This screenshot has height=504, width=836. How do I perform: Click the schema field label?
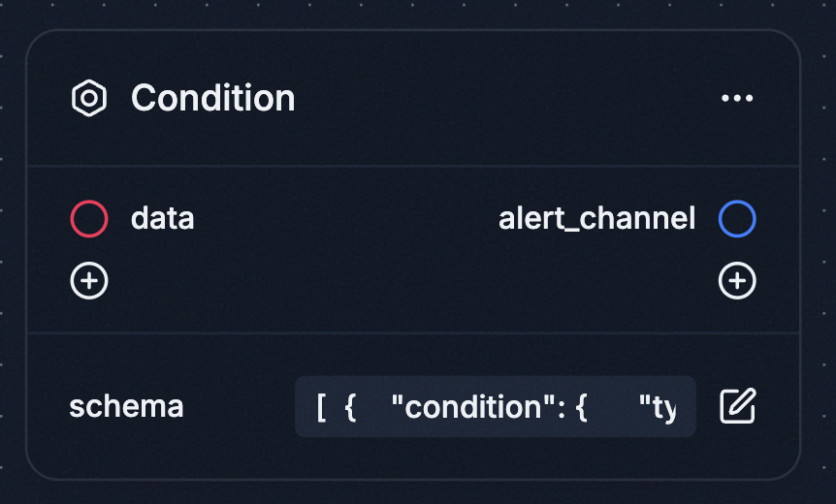coord(126,406)
